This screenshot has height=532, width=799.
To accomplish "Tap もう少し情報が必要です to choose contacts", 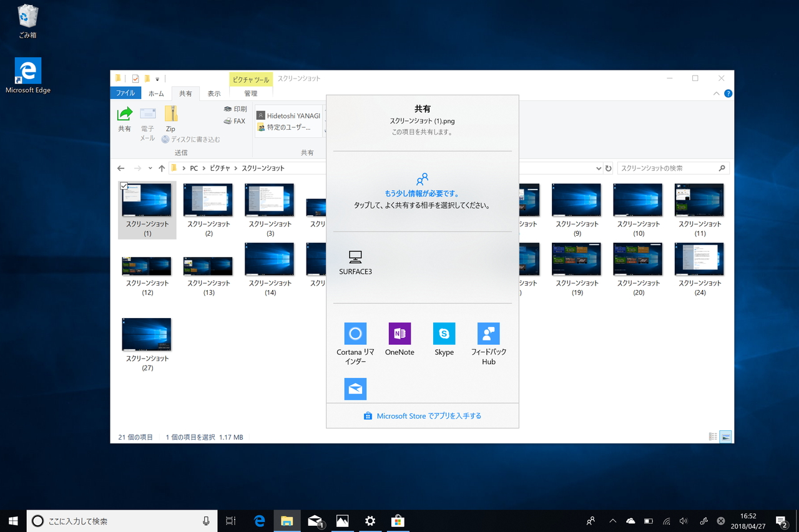I will 422,193.
